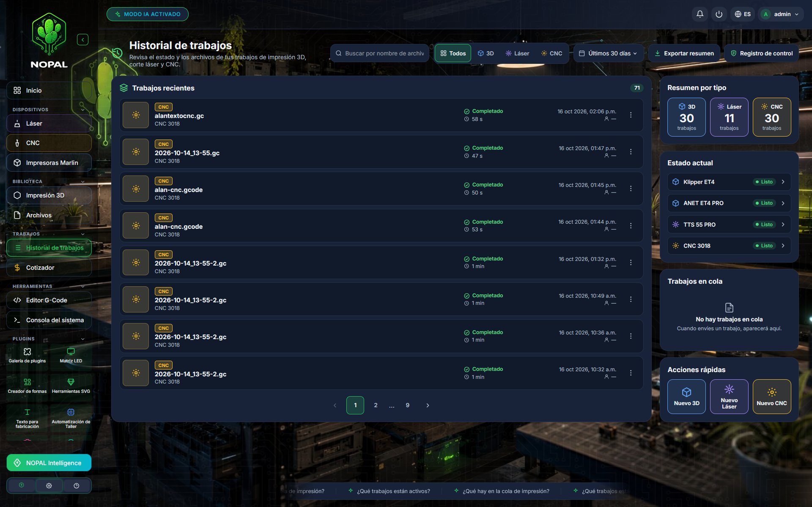Expand the admin user menu
Screen dimensions: 812x507
tap(781, 14)
